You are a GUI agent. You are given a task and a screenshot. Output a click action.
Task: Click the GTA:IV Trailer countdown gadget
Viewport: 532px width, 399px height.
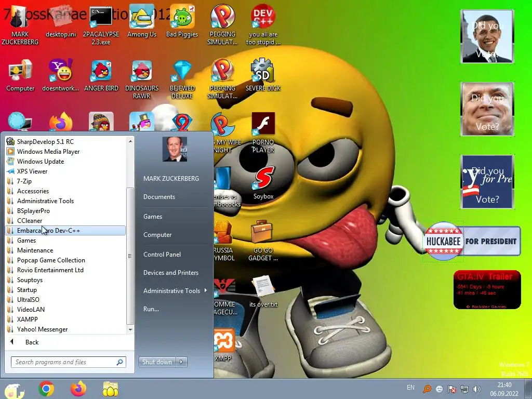487,290
